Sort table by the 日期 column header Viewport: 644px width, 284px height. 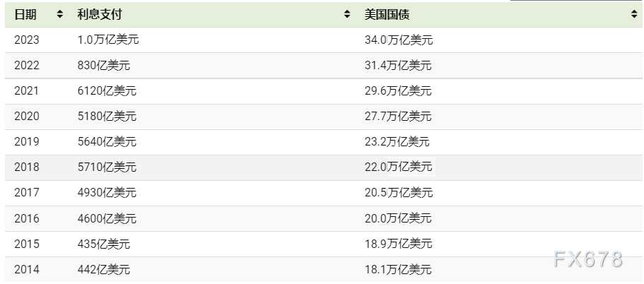pos(25,14)
